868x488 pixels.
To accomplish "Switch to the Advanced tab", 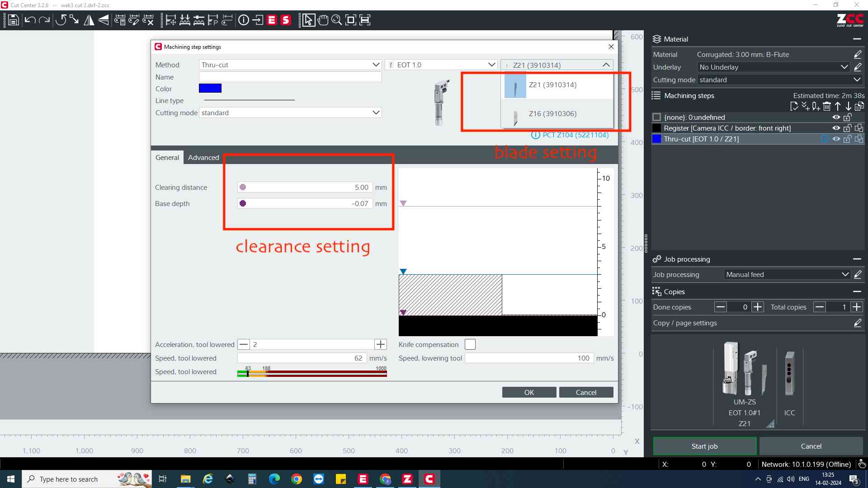I will [x=203, y=157].
